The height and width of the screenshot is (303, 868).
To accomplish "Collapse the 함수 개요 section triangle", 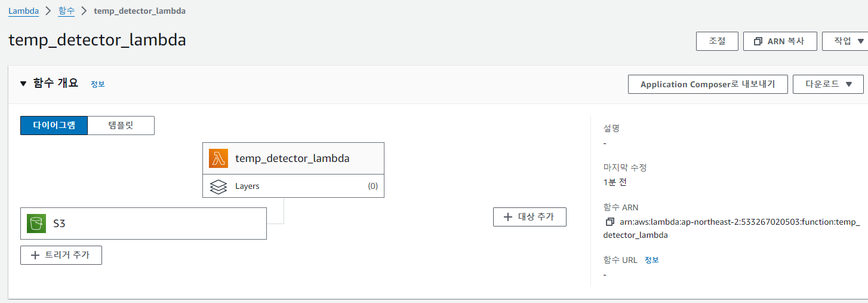I will (23, 84).
